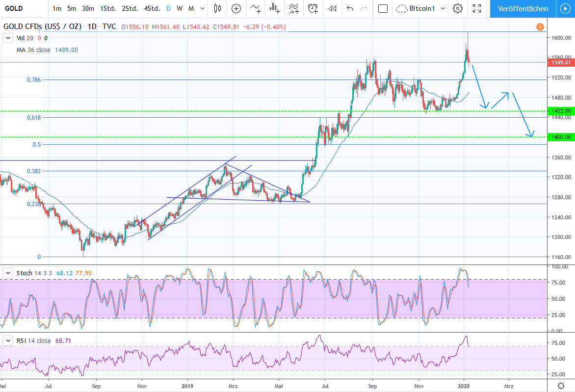
Task: Collapse the main chart indicator legend
Action: (8, 38)
